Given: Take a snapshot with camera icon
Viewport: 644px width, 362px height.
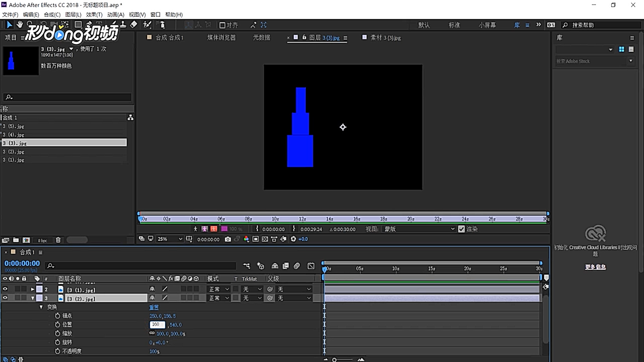Looking at the screenshot, I should pyautogui.click(x=228, y=239).
